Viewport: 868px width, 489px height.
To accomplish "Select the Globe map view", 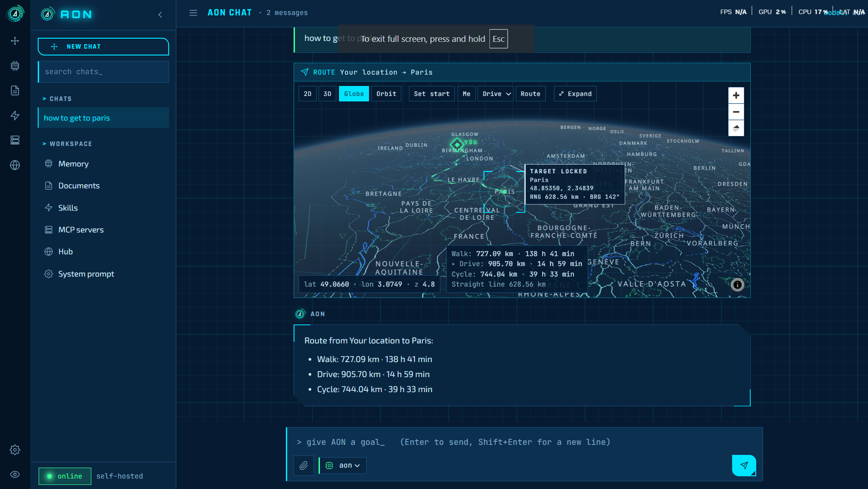I will click(x=354, y=94).
